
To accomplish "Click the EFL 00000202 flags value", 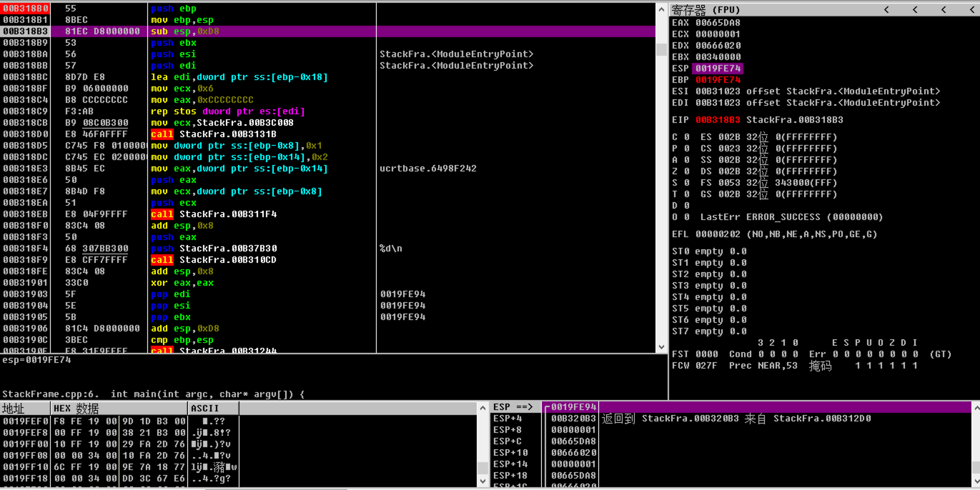I will pyautogui.click(x=718, y=234).
